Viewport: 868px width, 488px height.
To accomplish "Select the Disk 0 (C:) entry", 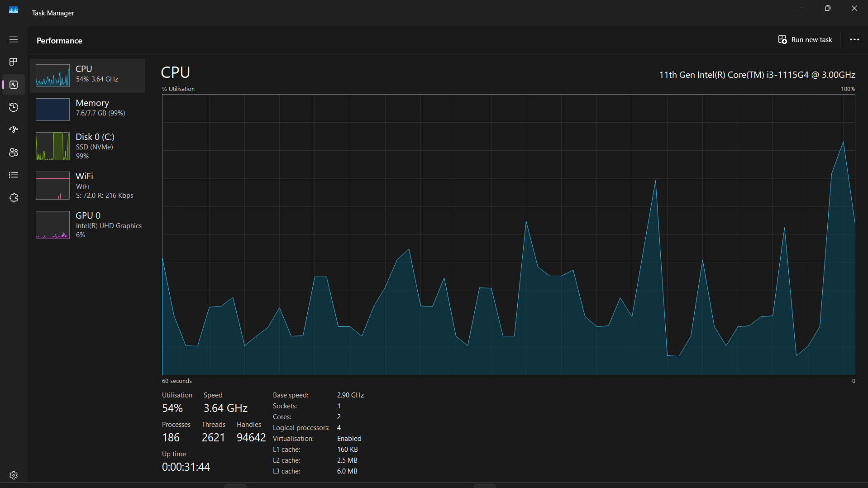I will (87, 146).
